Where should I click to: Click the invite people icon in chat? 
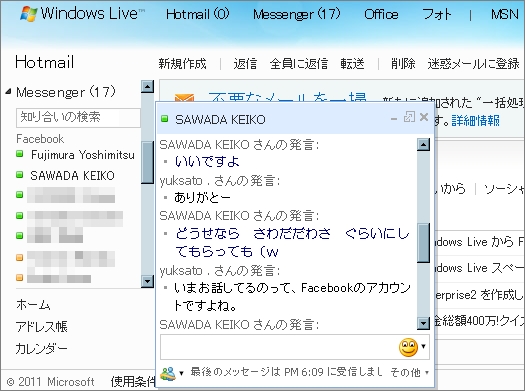point(168,373)
